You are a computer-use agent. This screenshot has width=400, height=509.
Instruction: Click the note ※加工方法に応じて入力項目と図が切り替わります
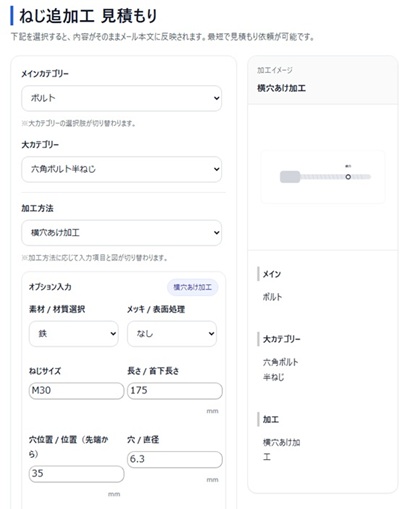[94, 258]
